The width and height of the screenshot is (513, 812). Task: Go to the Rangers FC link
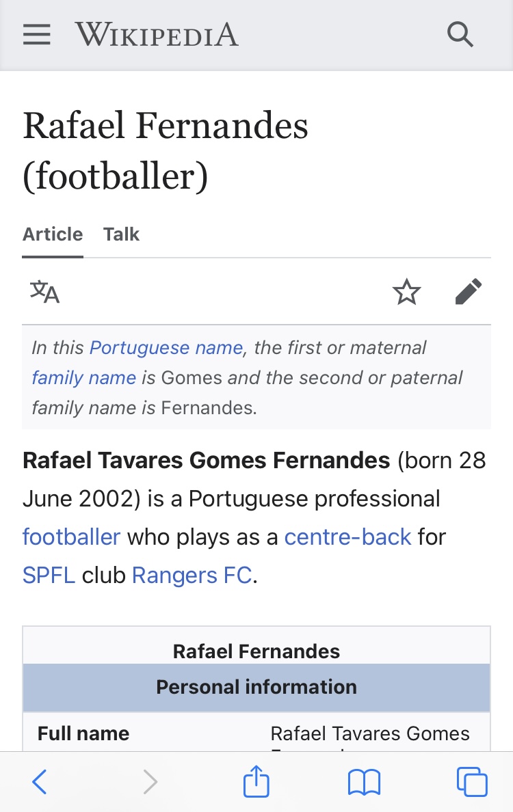[x=192, y=576]
